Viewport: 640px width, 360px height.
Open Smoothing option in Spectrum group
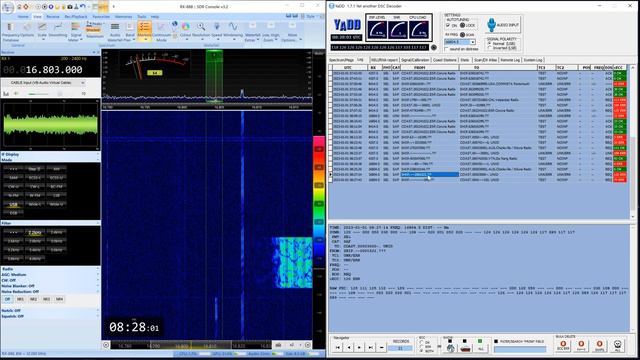pyautogui.click(x=58, y=30)
